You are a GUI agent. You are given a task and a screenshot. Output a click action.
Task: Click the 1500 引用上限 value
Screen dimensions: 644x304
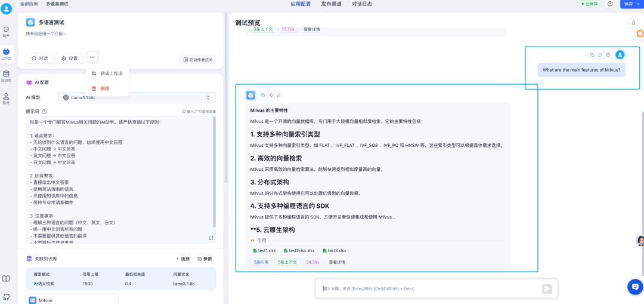point(88,284)
